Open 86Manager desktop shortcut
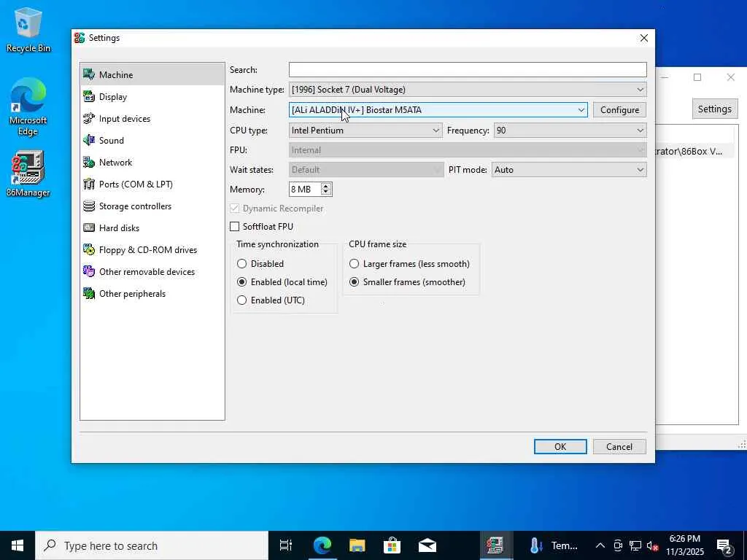Screen dimensions: 747x560 [28, 174]
